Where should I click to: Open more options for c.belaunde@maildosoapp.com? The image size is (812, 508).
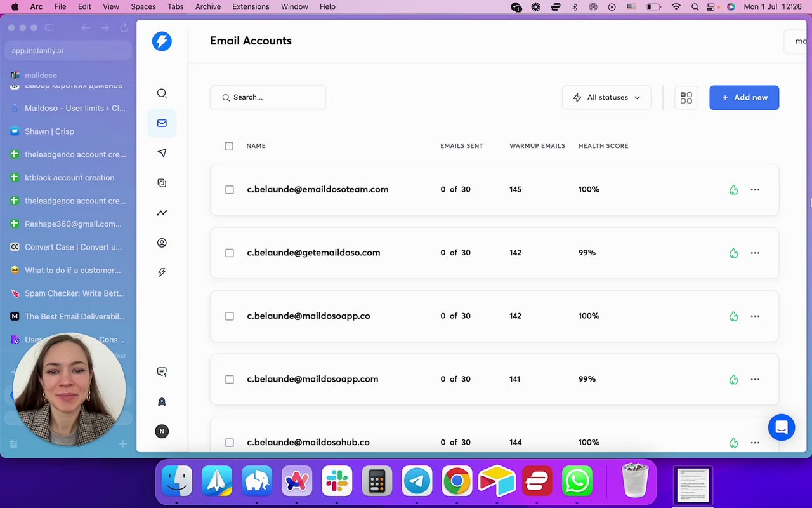tap(755, 379)
